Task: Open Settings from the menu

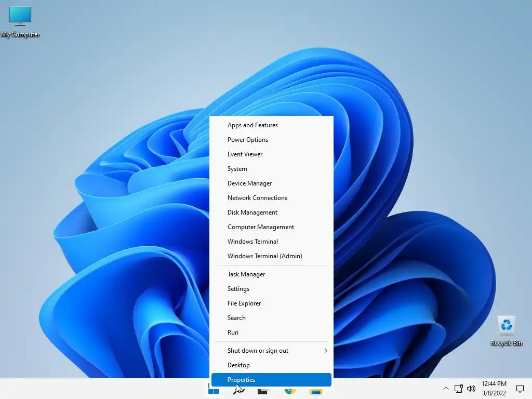Action: tap(271, 289)
